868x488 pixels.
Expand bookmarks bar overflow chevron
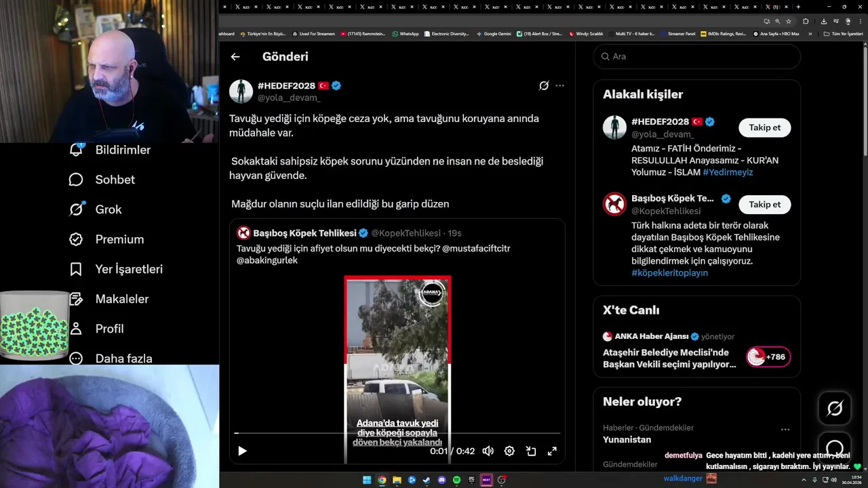[810, 33]
